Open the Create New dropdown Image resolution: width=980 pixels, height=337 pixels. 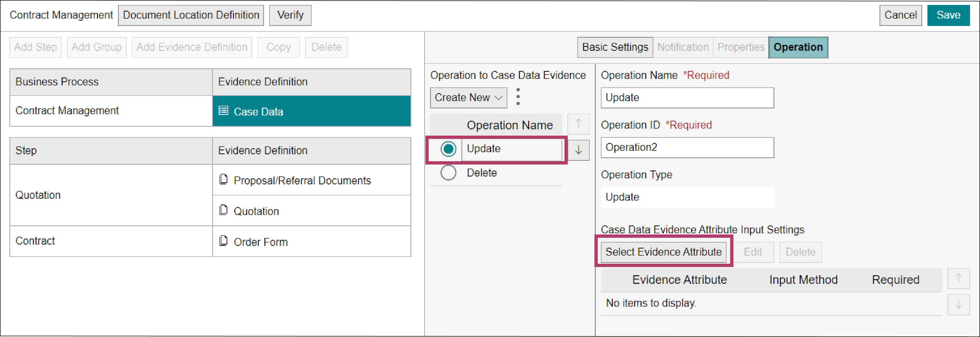click(468, 98)
